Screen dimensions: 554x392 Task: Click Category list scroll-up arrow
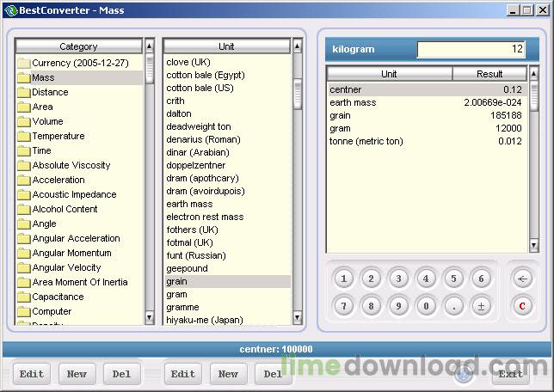point(150,46)
